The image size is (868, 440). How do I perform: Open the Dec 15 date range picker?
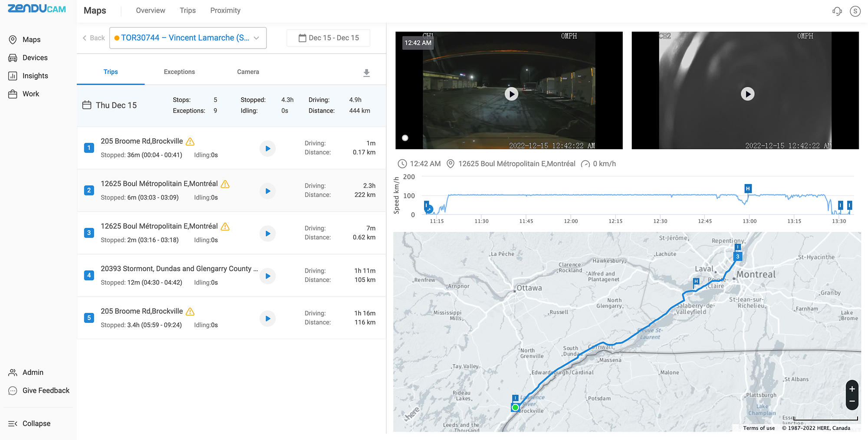pyautogui.click(x=329, y=38)
